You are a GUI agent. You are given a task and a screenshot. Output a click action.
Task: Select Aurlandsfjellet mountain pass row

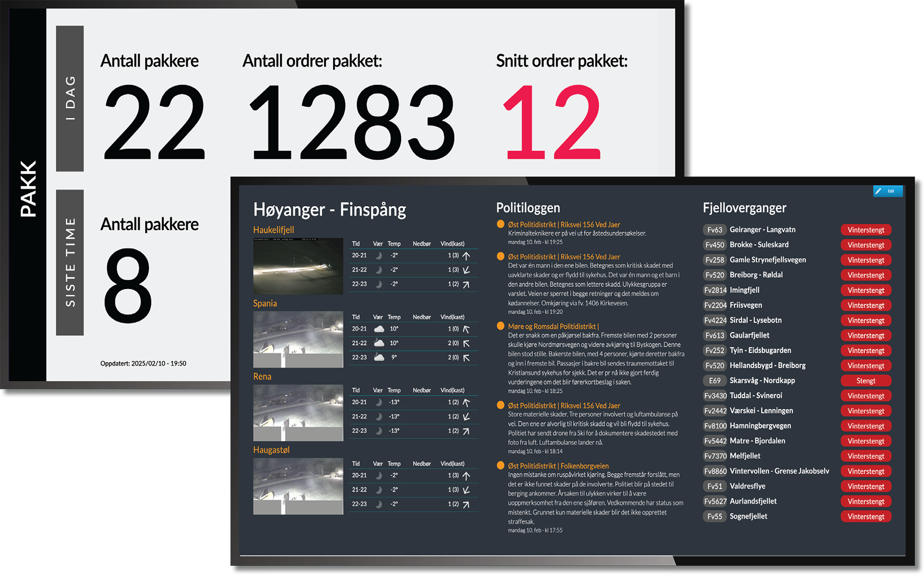click(797, 501)
